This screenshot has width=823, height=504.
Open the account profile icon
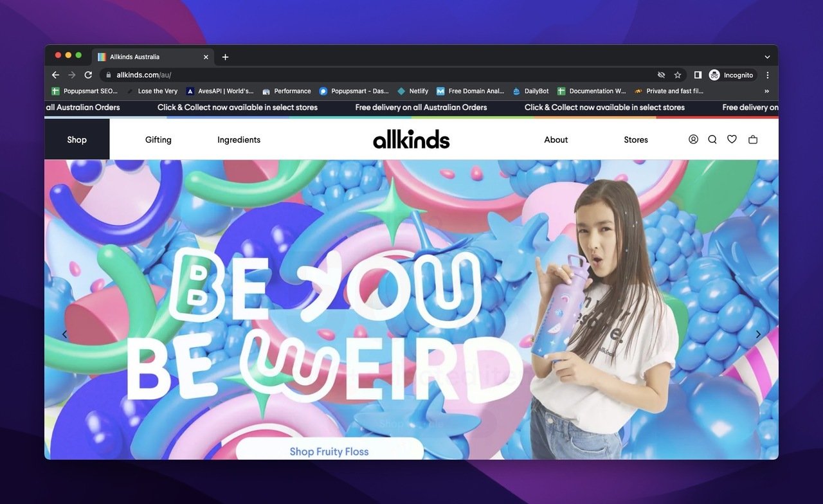pyautogui.click(x=693, y=139)
